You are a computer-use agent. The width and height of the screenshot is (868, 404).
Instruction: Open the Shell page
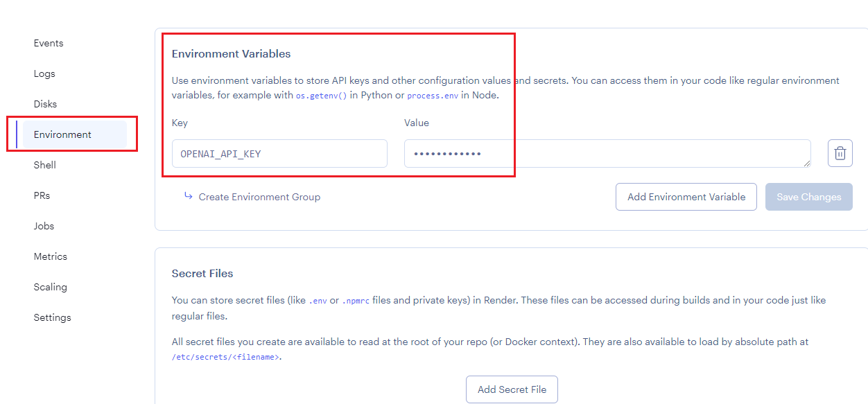tap(45, 165)
